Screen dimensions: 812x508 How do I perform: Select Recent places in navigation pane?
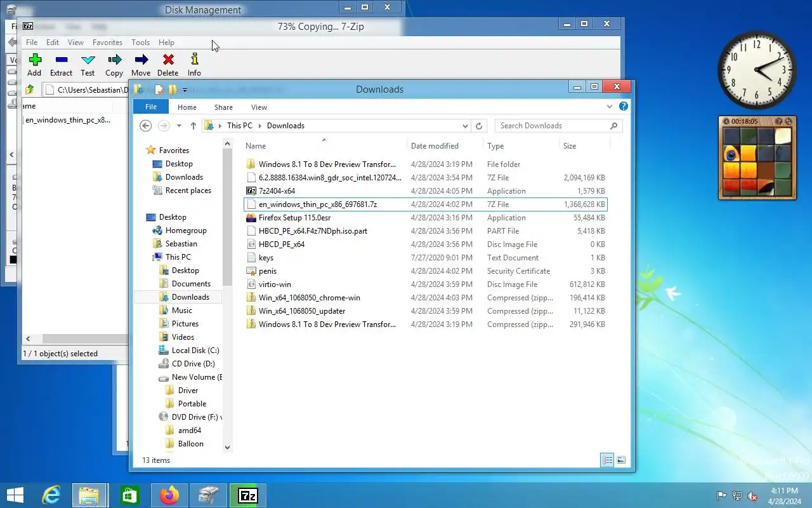[188, 190]
